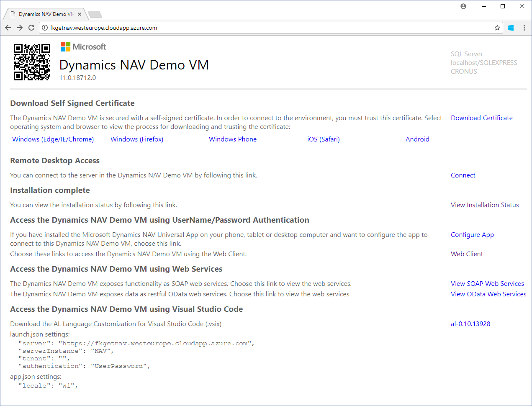Click the site information icon in address bar
Screen dimensions: 532x406
point(45,28)
